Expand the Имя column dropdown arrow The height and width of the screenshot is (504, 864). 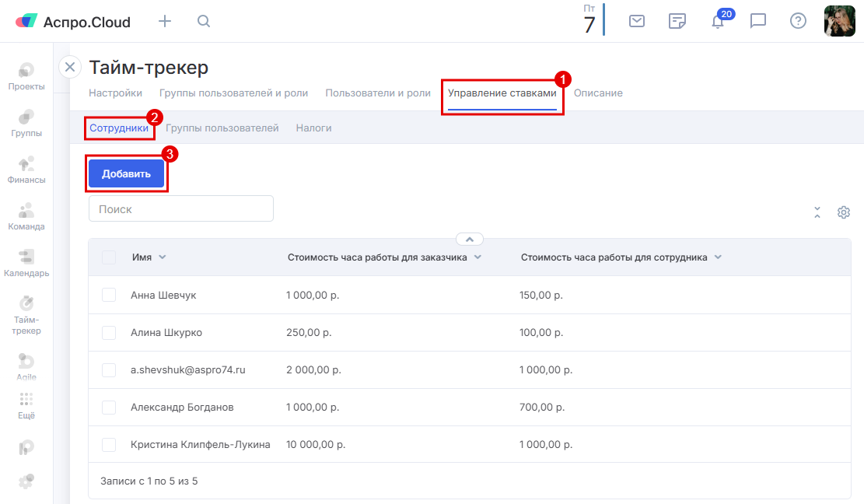(163, 257)
